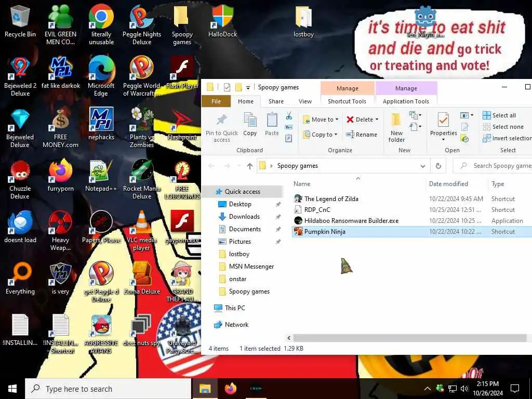The width and height of the screenshot is (532, 399).
Task: Select MSN Messenger folder in sidebar
Action: (251, 267)
